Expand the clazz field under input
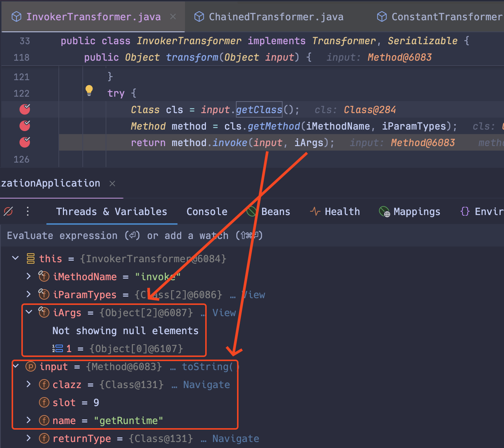The width and height of the screenshot is (504, 448). pos(28,384)
